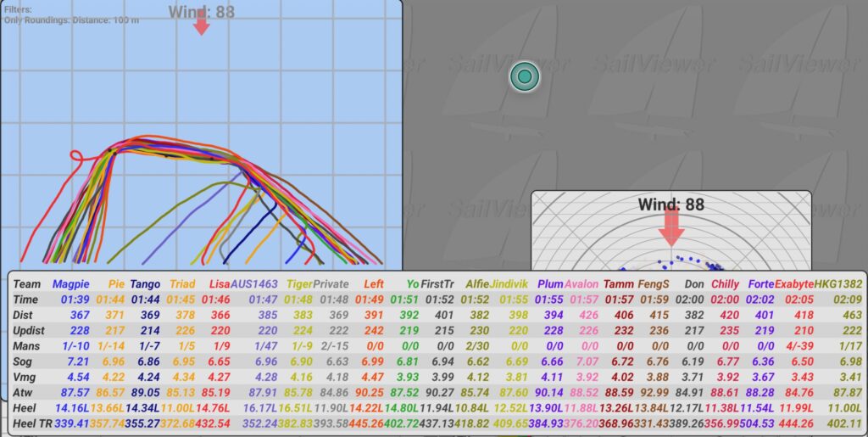Click Magpie's Sog value 7.21
The width and height of the screenshot is (868, 437).
pos(78,361)
